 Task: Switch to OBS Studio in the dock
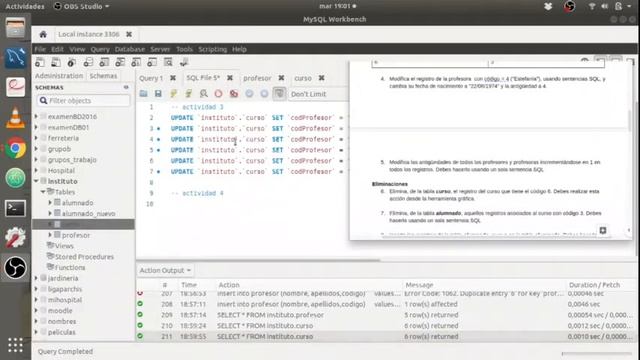(16, 268)
